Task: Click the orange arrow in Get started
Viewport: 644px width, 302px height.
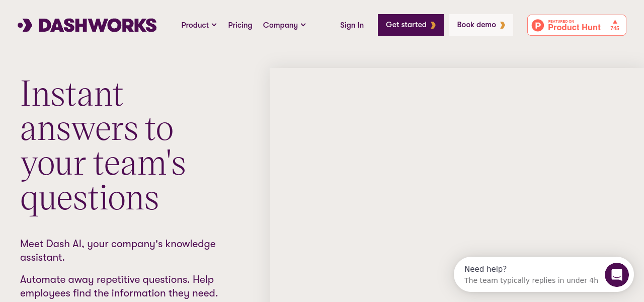Action: coord(433,25)
